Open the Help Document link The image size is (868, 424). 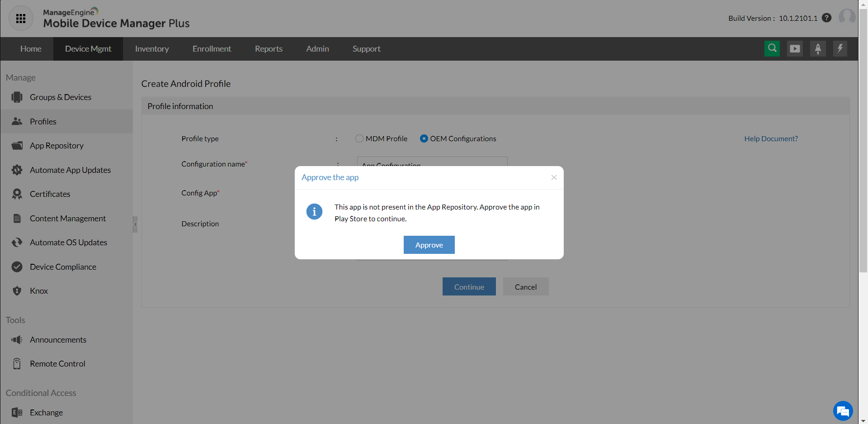(x=771, y=138)
